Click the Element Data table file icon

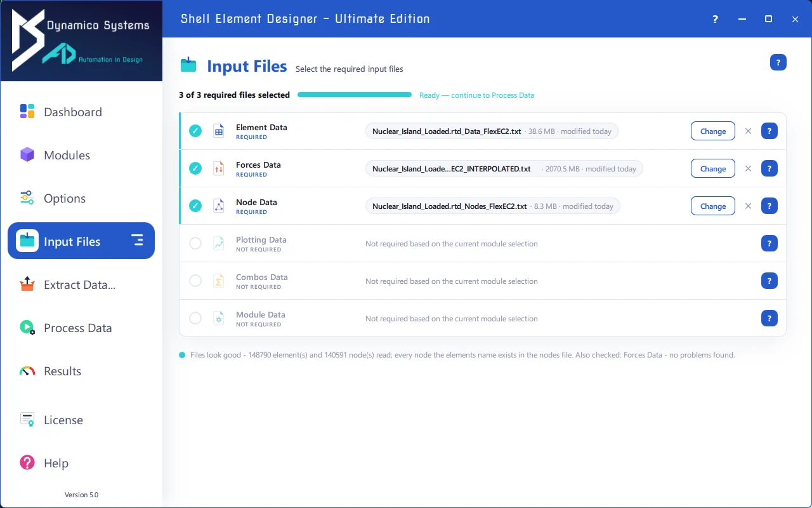pos(219,131)
